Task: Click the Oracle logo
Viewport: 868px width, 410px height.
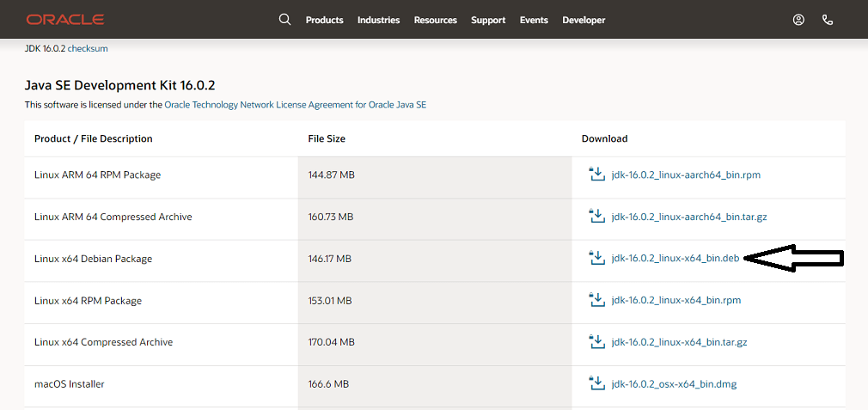Action: click(x=65, y=20)
